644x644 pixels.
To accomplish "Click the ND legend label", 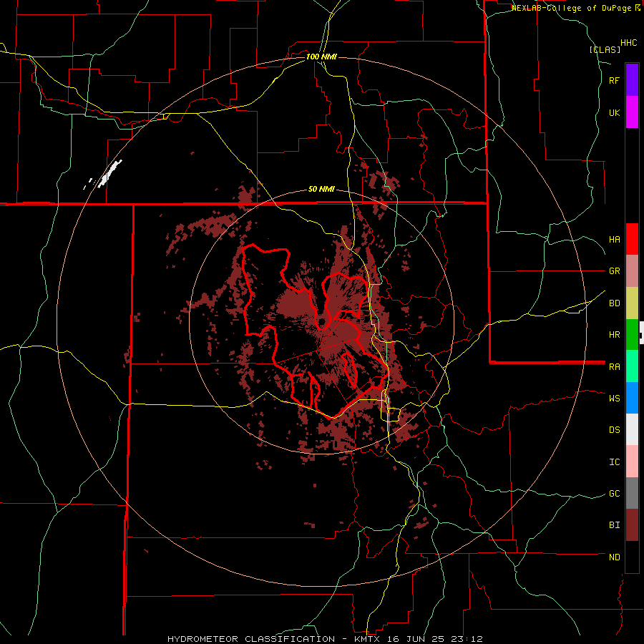I will [x=614, y=557].
